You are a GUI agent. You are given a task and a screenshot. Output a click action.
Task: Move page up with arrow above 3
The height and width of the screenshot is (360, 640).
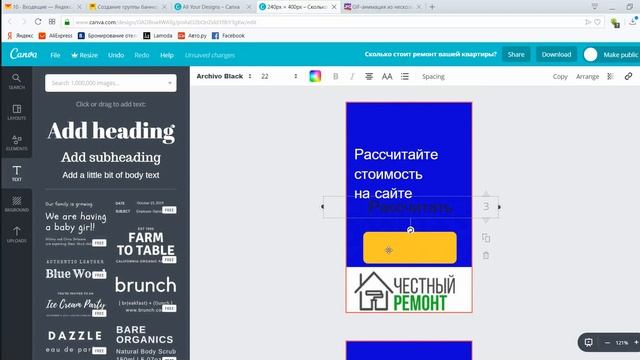click(486, 193)
